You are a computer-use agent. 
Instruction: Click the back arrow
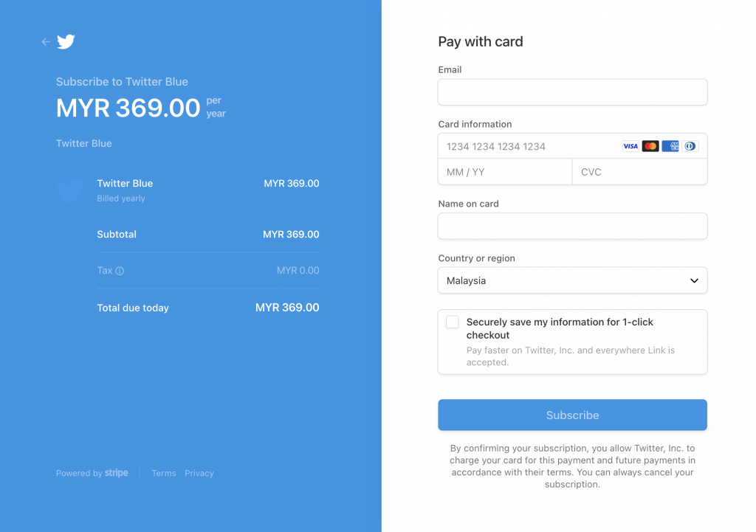(x=45, y=42)
